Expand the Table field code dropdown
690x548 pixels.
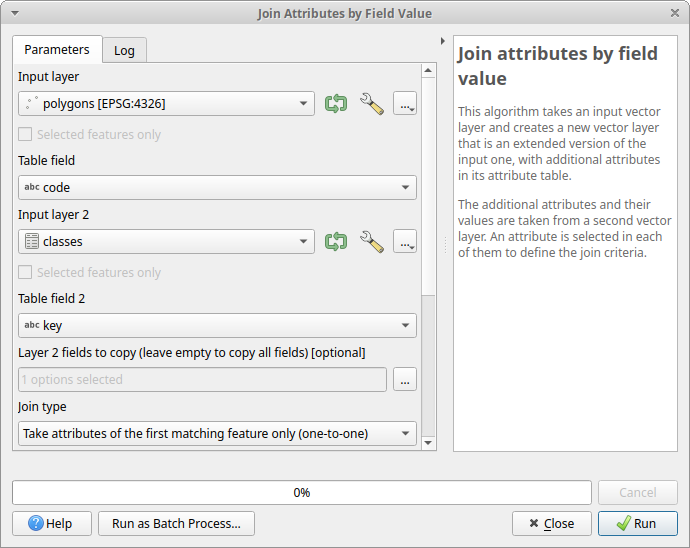[217, 187]
